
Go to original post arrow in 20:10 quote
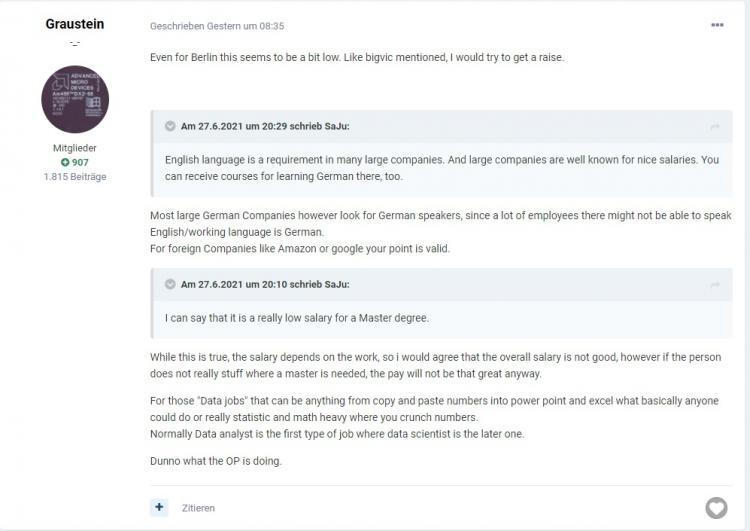point(715,285)
